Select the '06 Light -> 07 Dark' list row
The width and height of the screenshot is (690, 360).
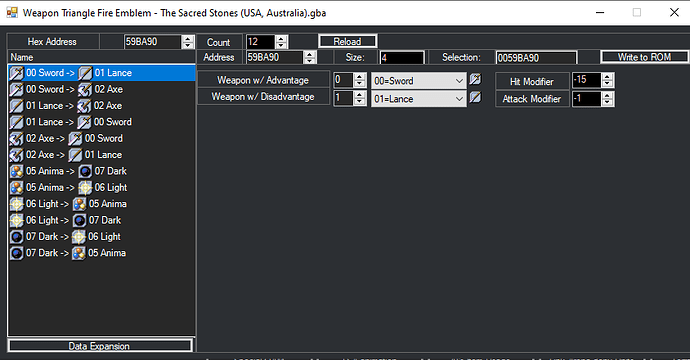tap(101, 220)
